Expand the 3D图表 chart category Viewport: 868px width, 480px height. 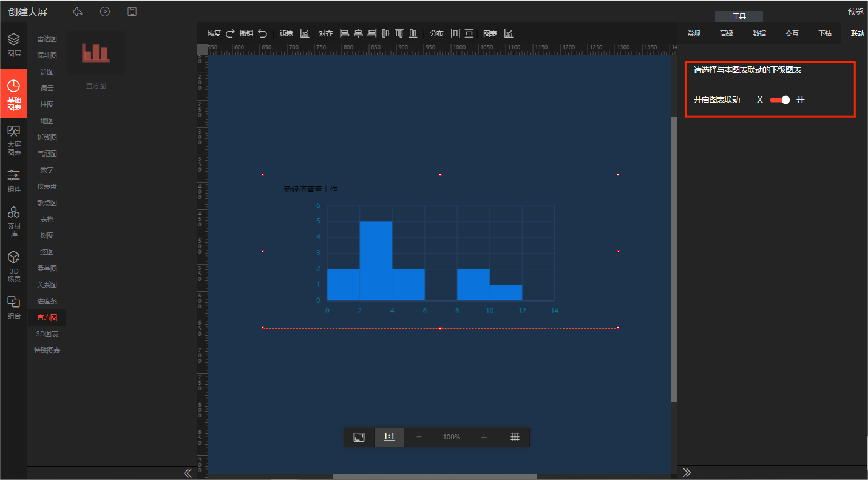[47, 334]
